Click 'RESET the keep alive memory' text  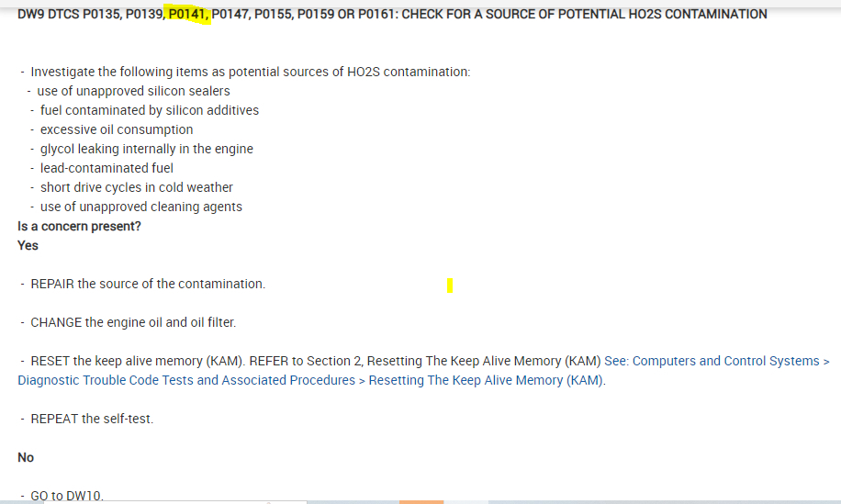pyautogui.click(x=138, y=361)
